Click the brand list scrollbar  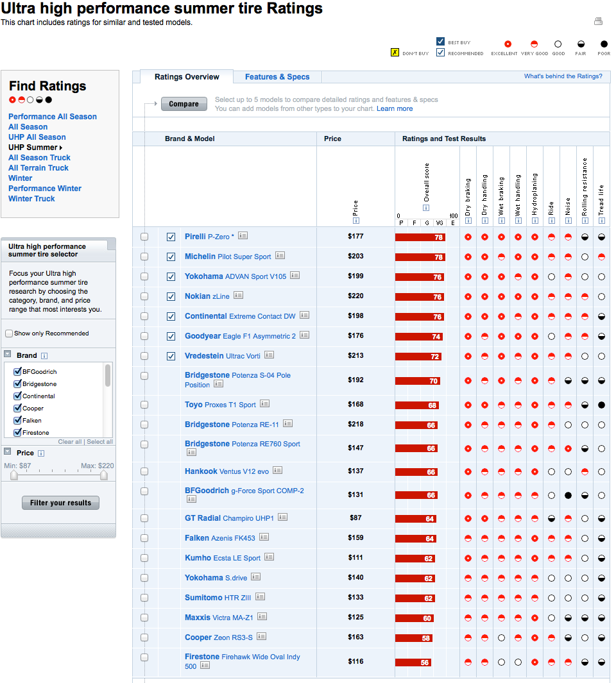[108, 375]
